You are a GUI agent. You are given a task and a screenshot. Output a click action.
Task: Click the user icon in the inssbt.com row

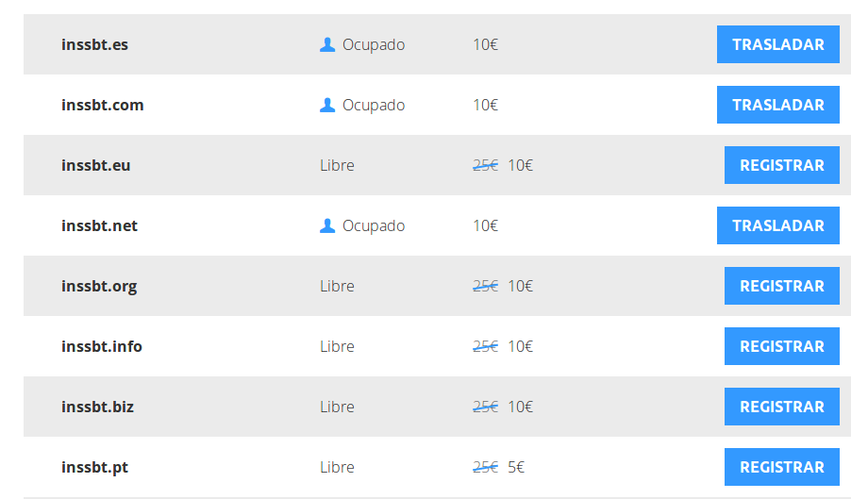coord(327,105)
